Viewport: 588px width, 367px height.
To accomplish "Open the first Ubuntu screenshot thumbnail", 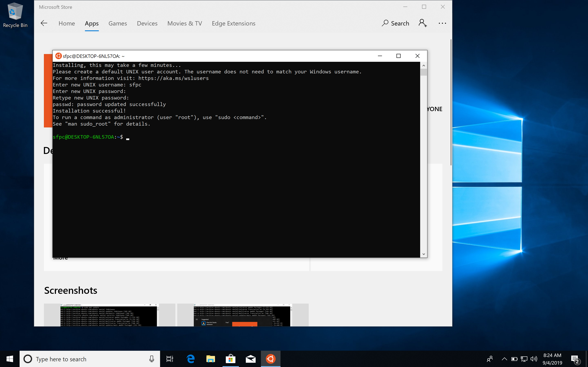I will coord(109,315).
